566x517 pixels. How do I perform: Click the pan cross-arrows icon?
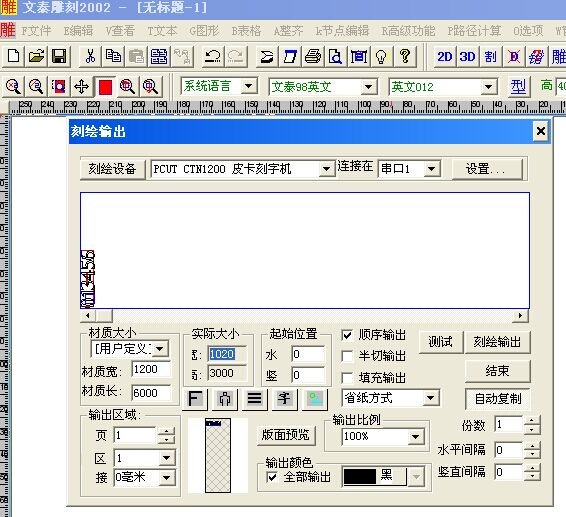82,86
